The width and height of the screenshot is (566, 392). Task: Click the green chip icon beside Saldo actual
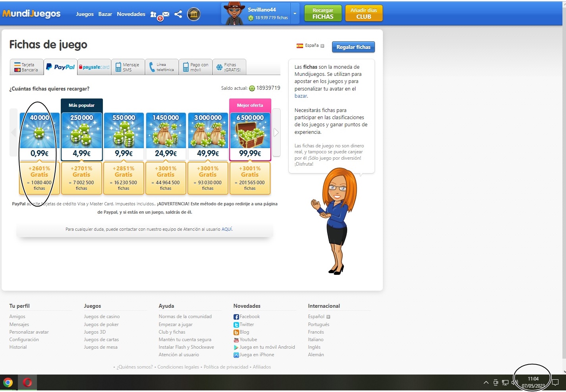click(x=252, y=88)
